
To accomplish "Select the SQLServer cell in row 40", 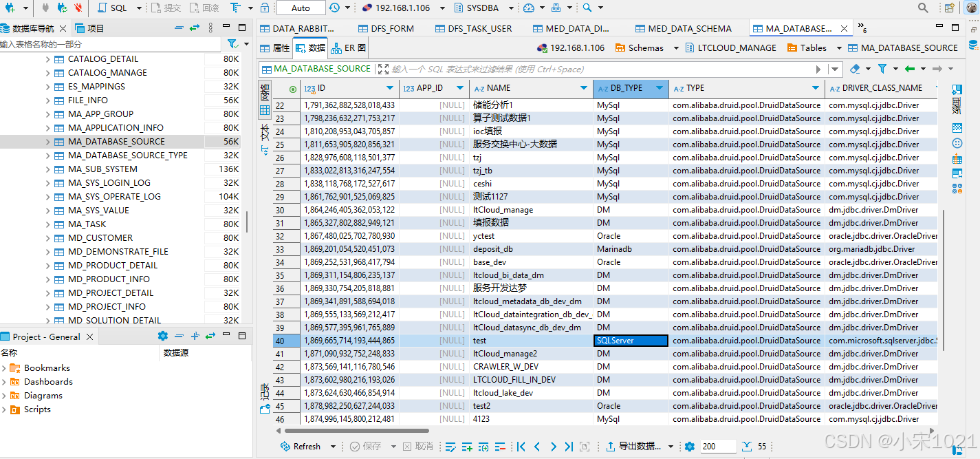I will [x=631, y=341].
